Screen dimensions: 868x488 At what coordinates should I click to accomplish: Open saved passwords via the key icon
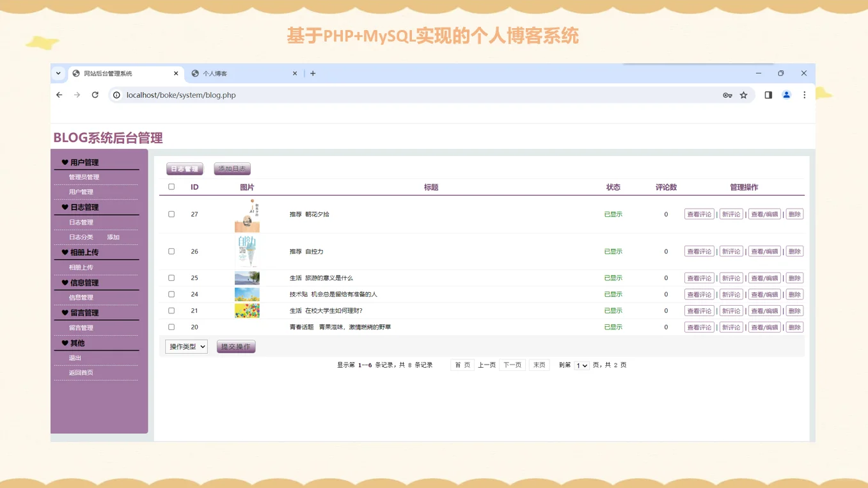point(727,95)
